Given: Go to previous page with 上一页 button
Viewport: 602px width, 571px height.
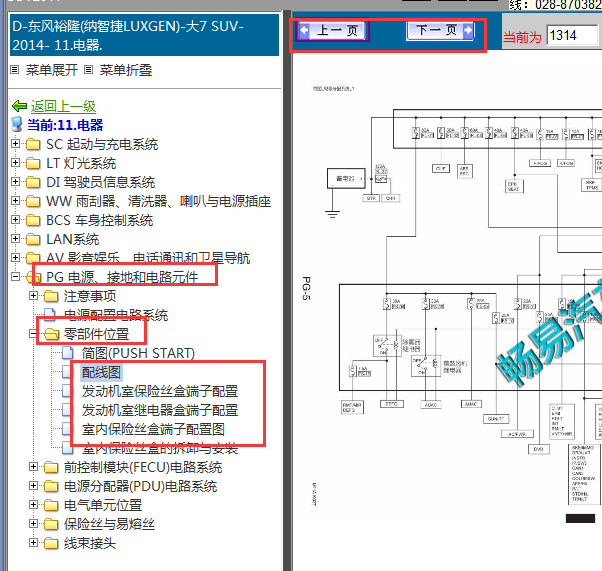Looking at the screenshot, I should (x=332, y=30).
